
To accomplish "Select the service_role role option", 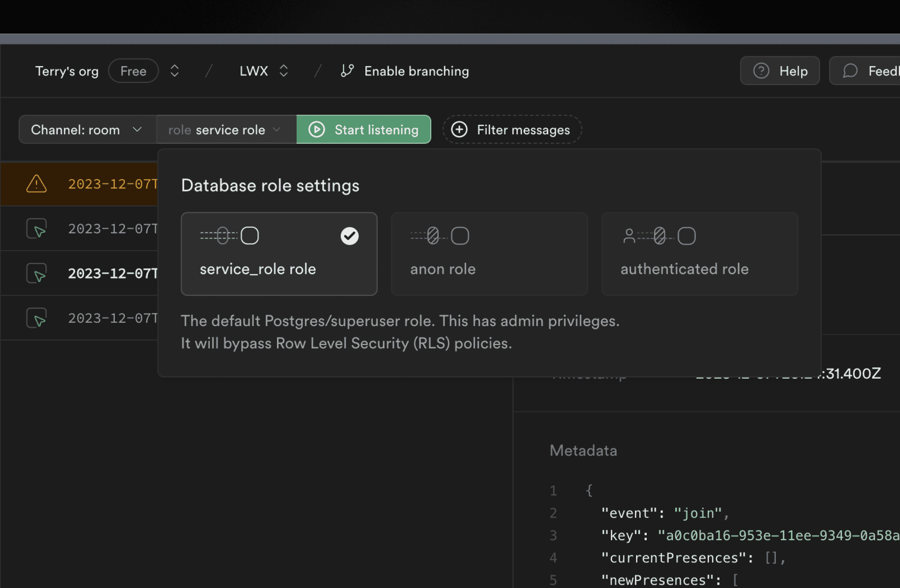I will pos(279,254).
